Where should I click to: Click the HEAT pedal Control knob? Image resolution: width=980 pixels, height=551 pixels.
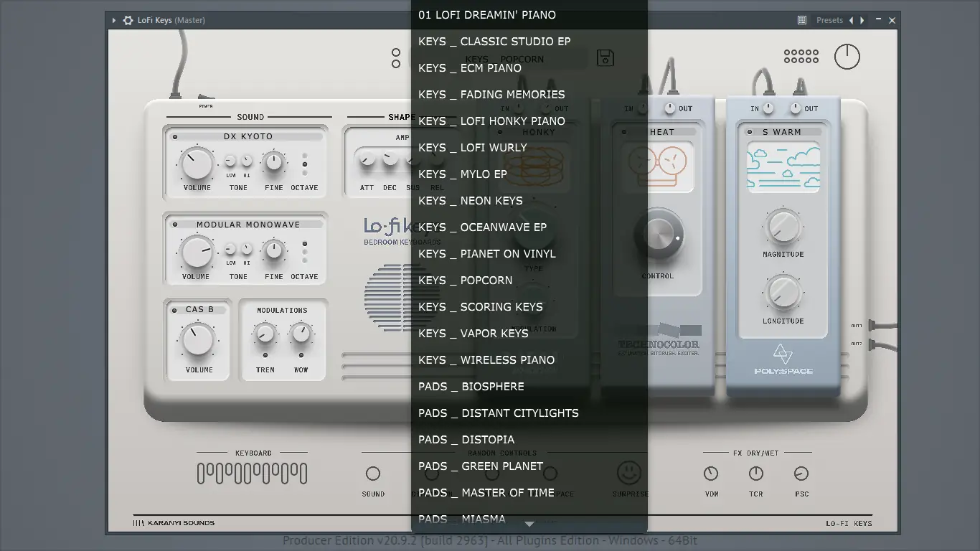pos(659,235)
